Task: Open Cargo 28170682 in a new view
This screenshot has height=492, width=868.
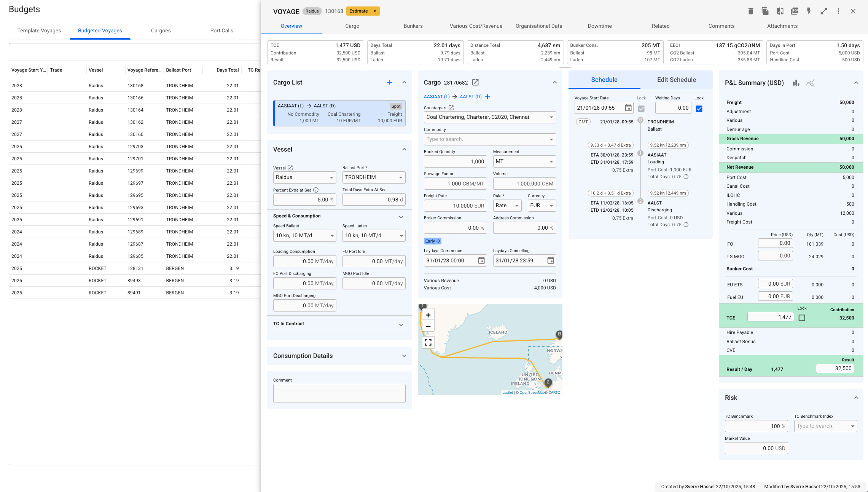Action: (475, 82)
